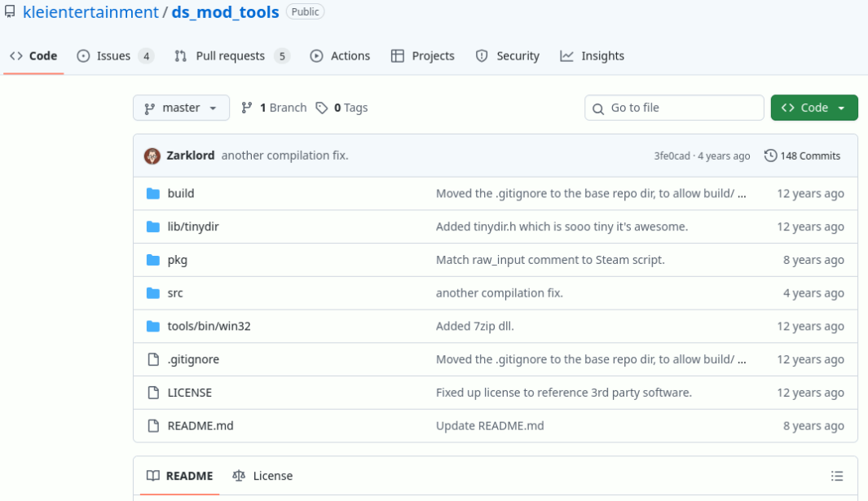Click the kleientertainment owner link
Image resolution: width=868 pixels, height=501 pixels.
90,12
